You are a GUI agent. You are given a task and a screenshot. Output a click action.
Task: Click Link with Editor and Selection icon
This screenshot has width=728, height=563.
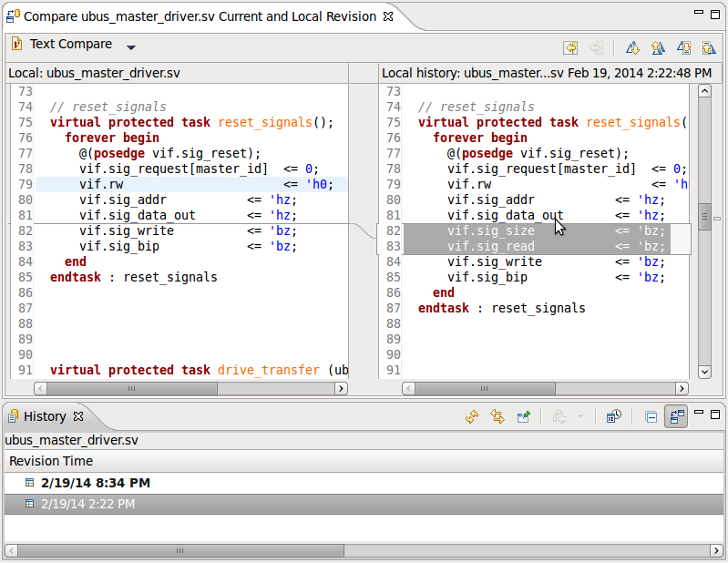point(497,417)
